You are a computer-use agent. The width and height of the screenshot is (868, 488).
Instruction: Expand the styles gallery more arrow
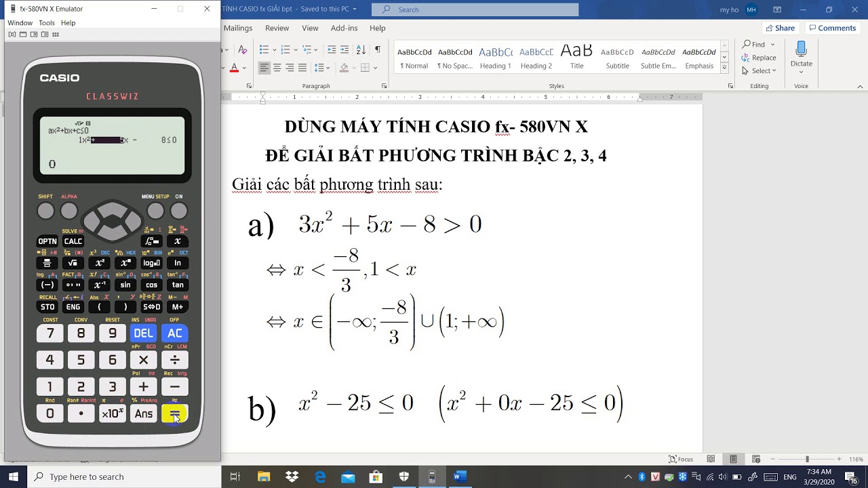724,68
